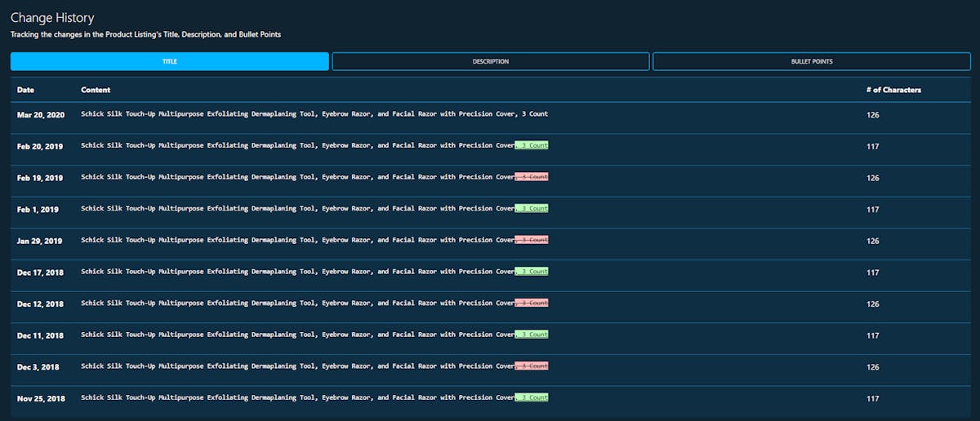Click character count 126 in Dec 12, 2018 row

(873, 304)
